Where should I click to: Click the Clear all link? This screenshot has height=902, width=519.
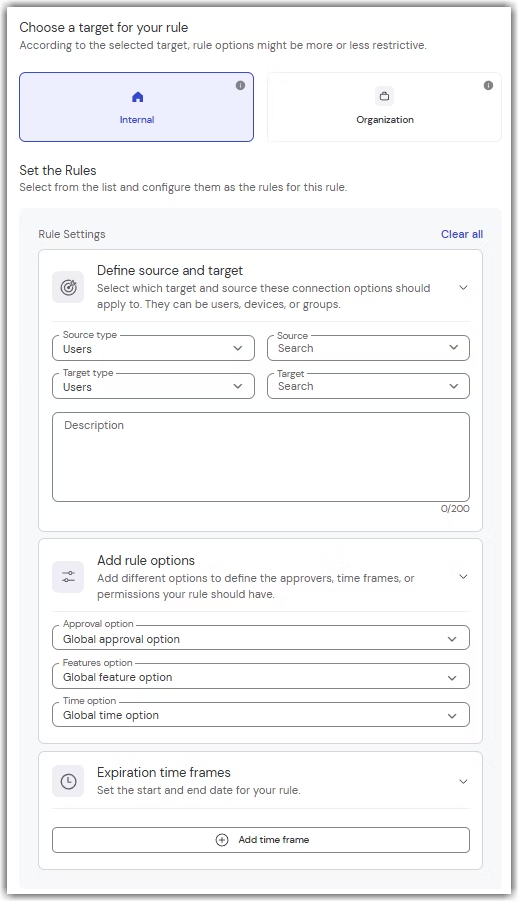pos(462,234)
